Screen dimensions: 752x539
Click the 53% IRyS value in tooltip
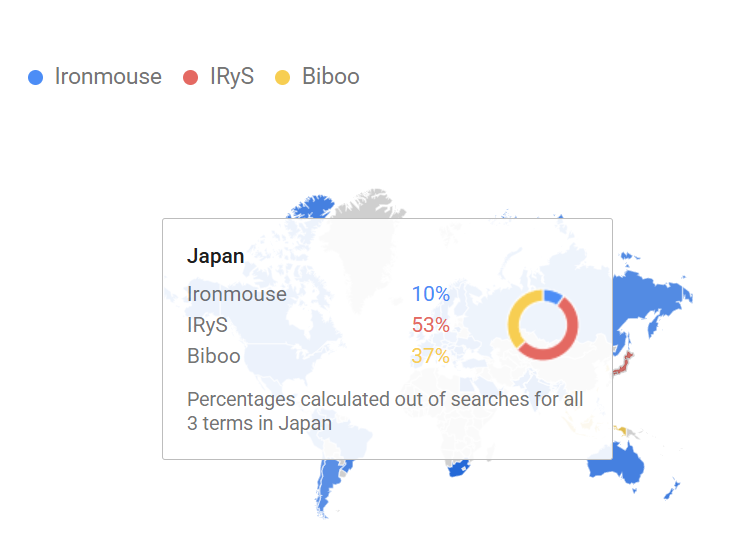click(x=430, y=325)
